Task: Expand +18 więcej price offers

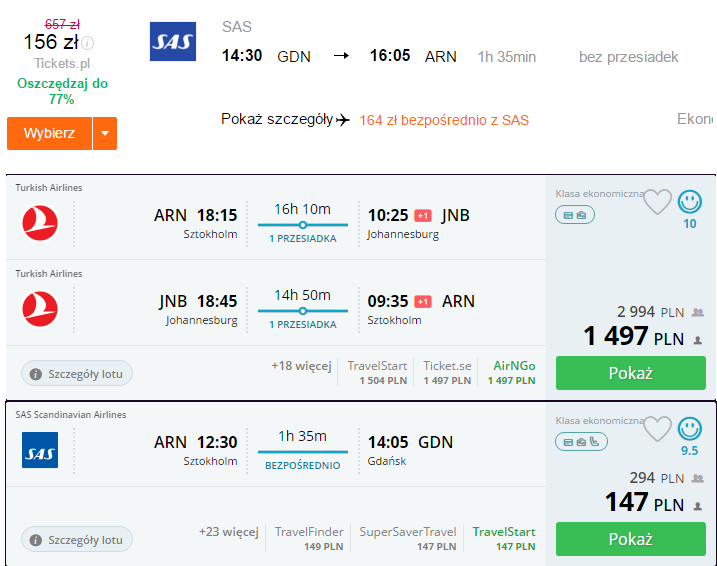Action: 301,366
